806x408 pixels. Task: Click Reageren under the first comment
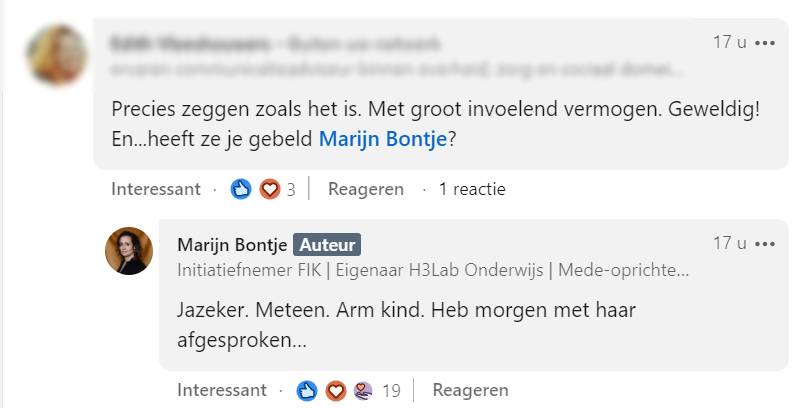pyautogui.click(x=366, y=189)
